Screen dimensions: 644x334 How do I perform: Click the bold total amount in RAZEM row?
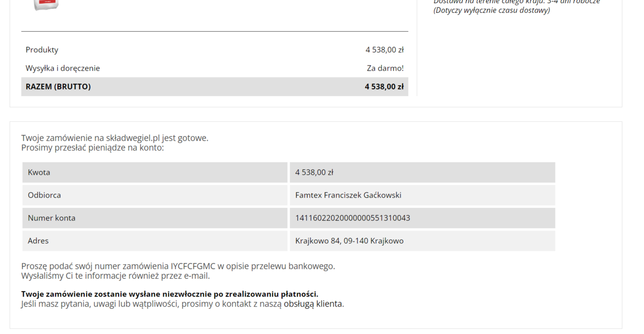tap(384, 87)
